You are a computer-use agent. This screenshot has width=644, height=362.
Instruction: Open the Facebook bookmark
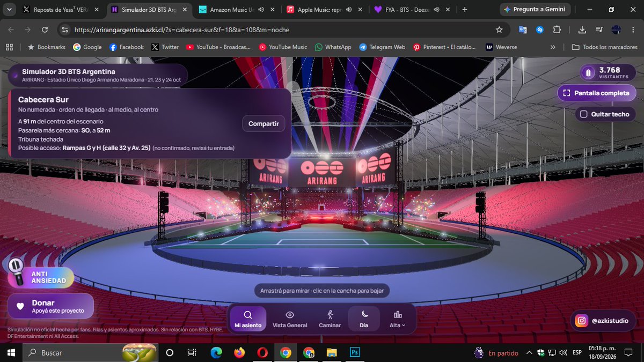(127, 47)
